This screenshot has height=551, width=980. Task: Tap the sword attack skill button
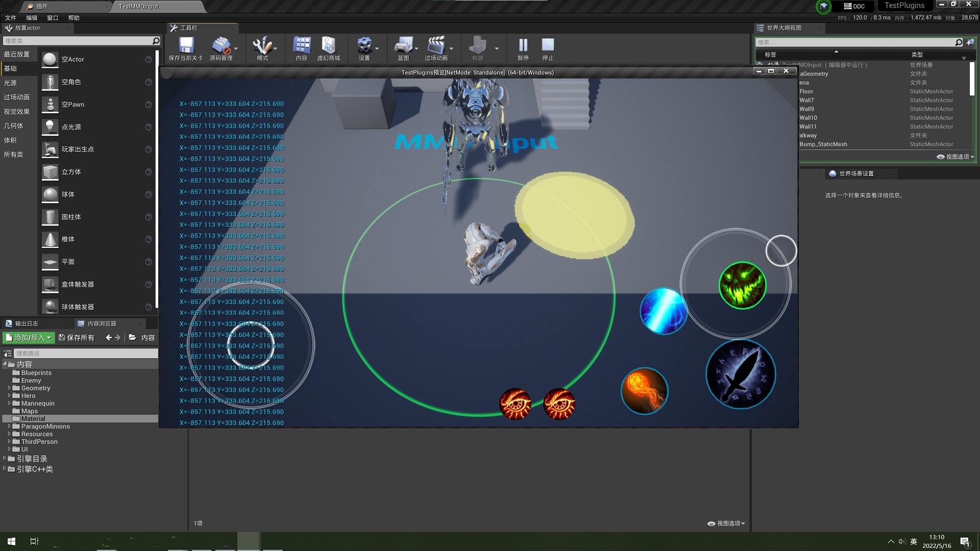point(741,375)
